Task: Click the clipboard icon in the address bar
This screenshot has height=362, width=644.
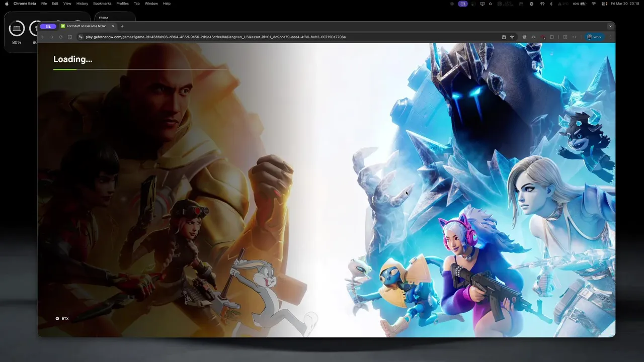Action: tap(504, 37)
